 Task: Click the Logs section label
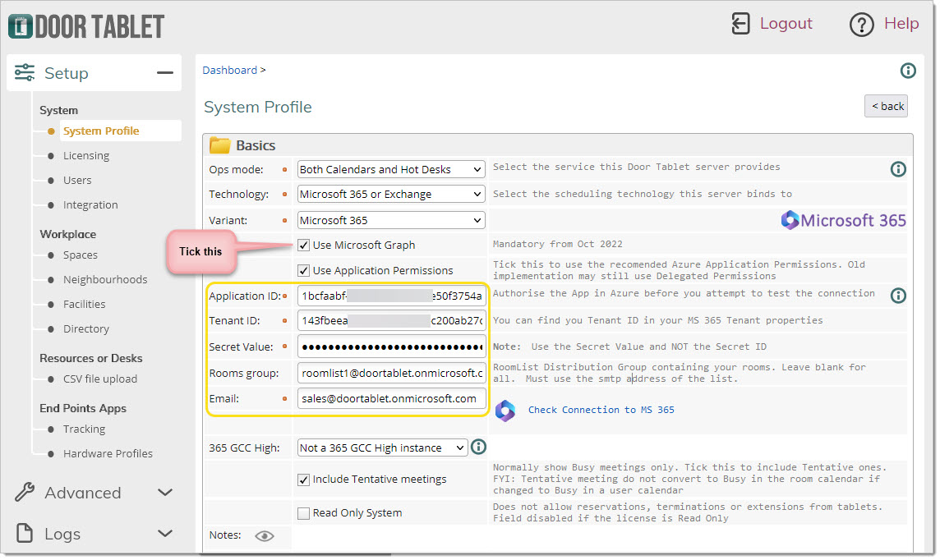point(62,534)
